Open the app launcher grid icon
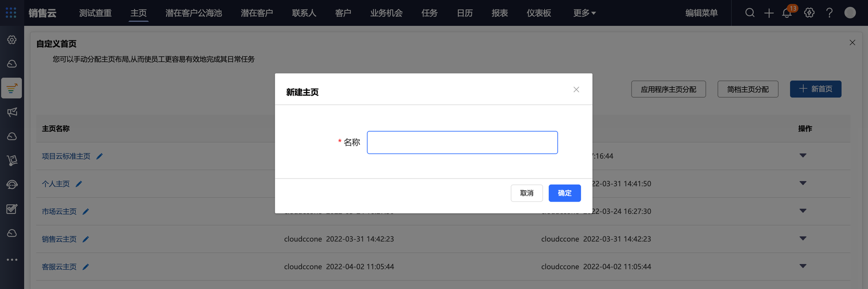This screenshot has height=289, width=868. (x=11, y=13)
